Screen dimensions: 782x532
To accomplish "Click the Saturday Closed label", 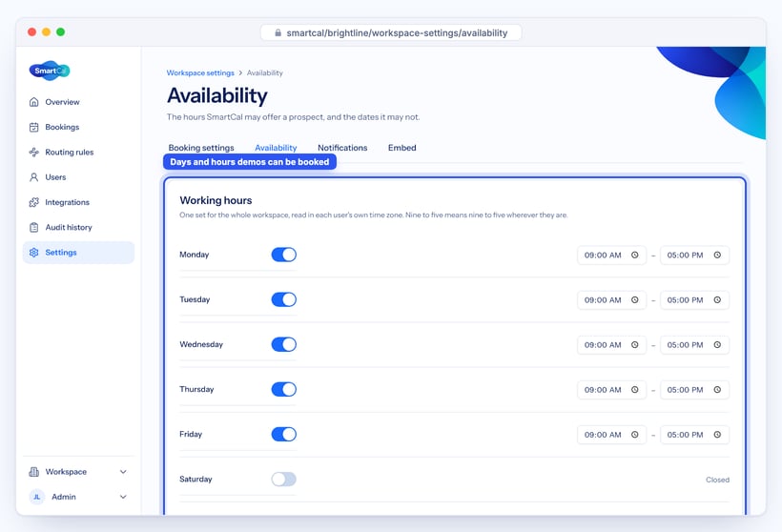I will (x=717, y=480).
